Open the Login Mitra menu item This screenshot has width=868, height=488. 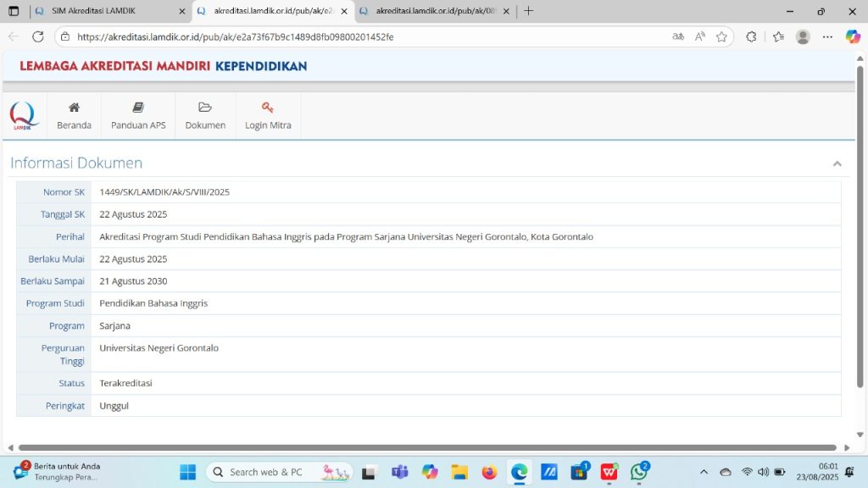click(268, 115)
